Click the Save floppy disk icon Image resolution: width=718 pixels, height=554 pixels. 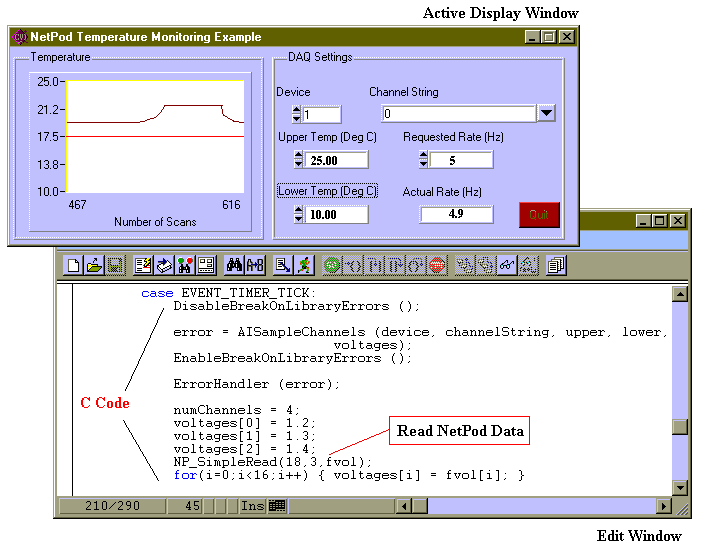coord(115,265)
